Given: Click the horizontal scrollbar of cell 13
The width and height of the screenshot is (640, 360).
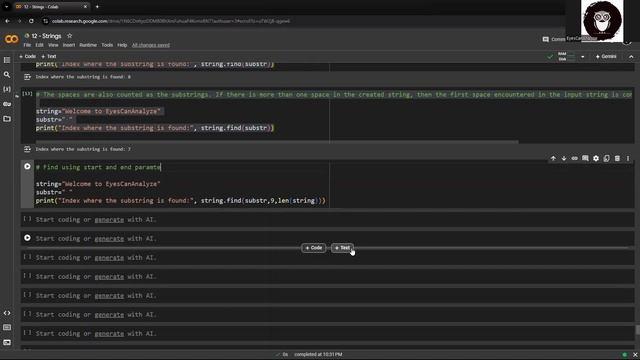Looking at the screenshot, I should tap(277, 142).
